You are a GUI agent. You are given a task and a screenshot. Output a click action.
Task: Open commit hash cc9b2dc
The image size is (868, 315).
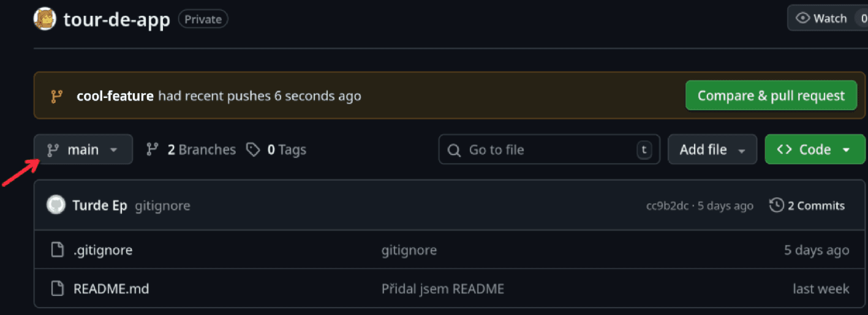pos(666,206)
